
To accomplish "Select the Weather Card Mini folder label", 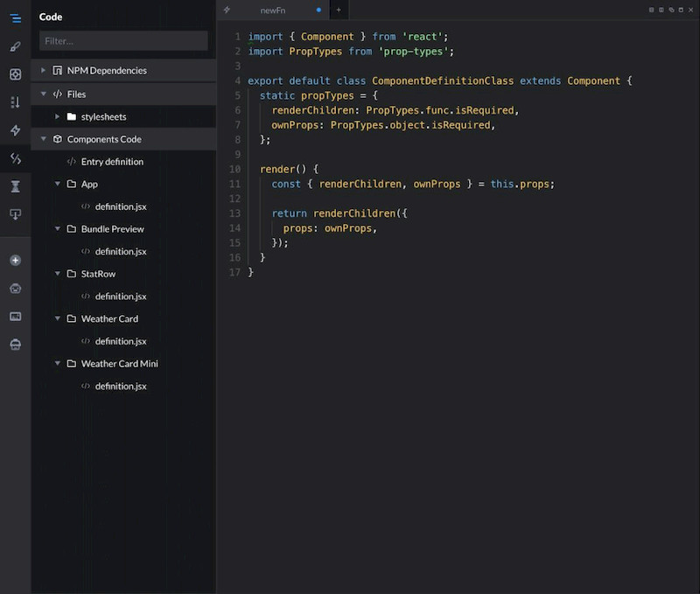I will click(120, 364).
